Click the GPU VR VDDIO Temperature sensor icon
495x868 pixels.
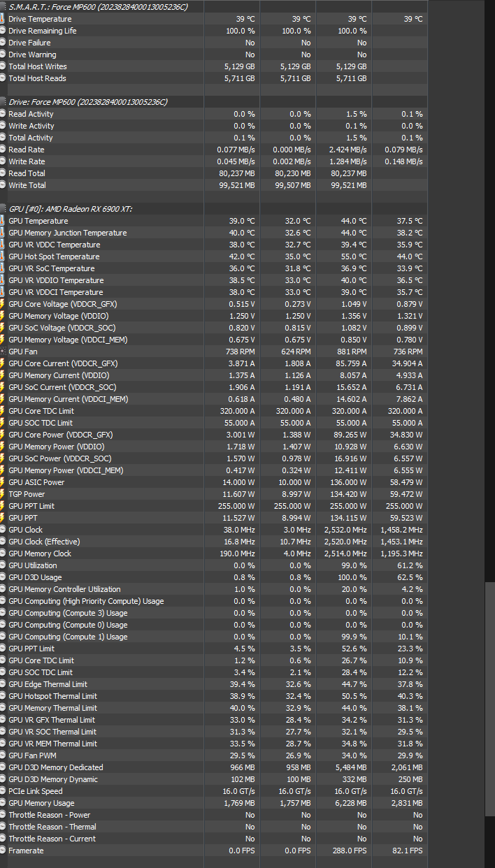click(3, 280)
